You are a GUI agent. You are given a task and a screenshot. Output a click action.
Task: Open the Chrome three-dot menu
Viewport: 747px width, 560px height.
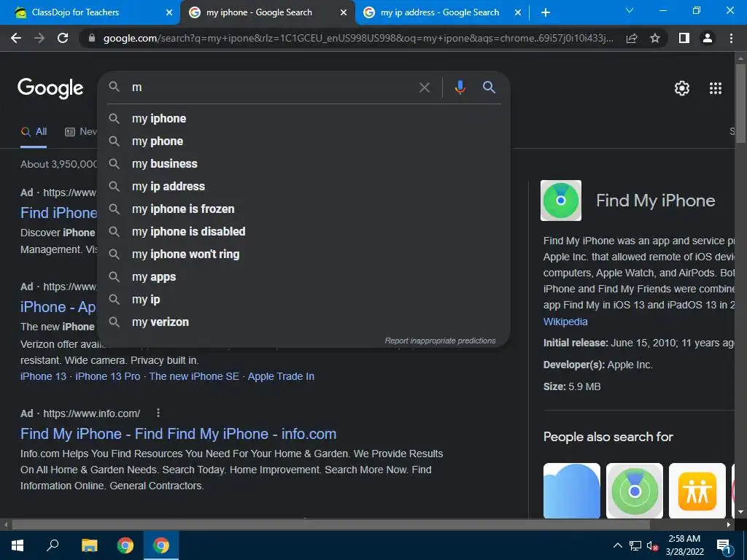tap(731, 38)
